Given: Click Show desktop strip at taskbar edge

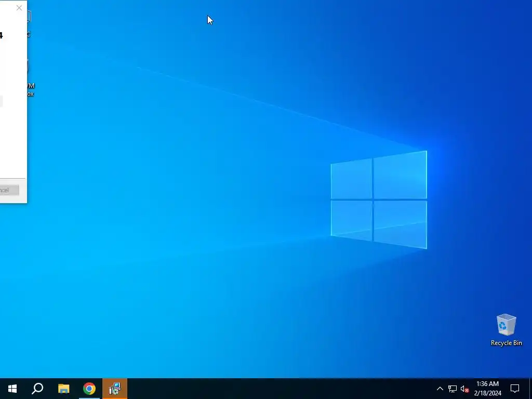Looking at the screenshot, I should point(530,389).
